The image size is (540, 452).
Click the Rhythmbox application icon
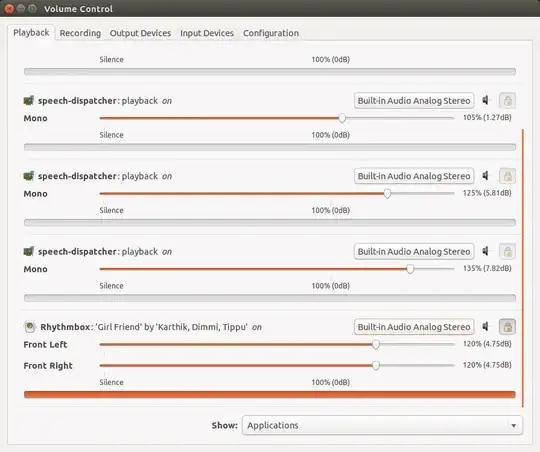[30, 327]
